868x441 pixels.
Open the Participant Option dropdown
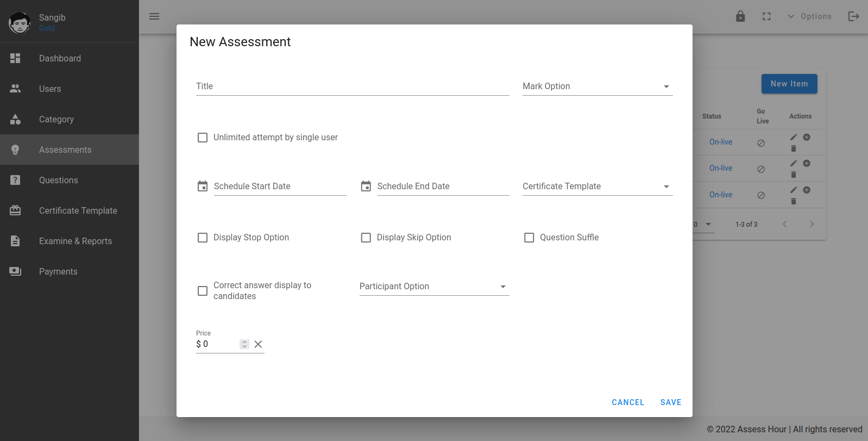point(434,287)
